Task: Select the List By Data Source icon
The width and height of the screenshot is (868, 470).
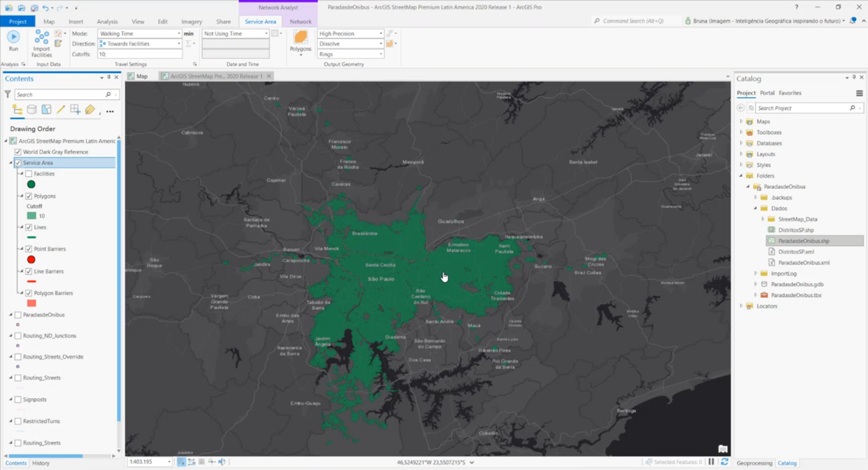Action: click(31, 109)
